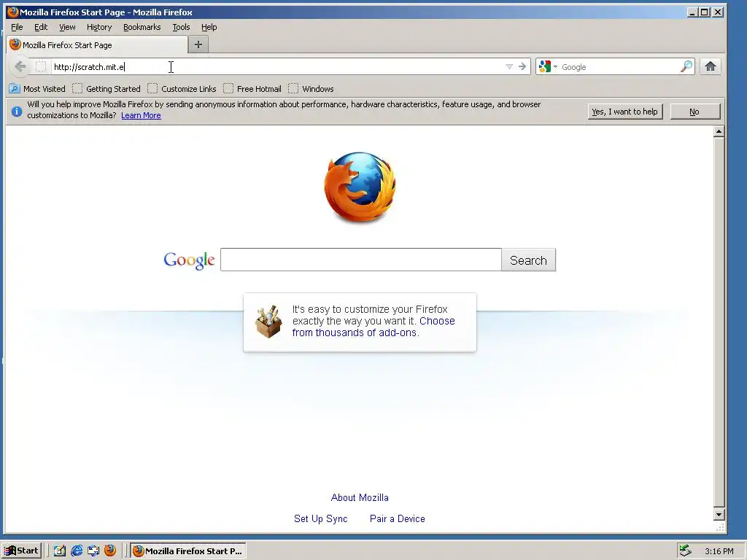747x560 pixels.
Task: Open a new tab with plus button
Action: click(198, 44)
